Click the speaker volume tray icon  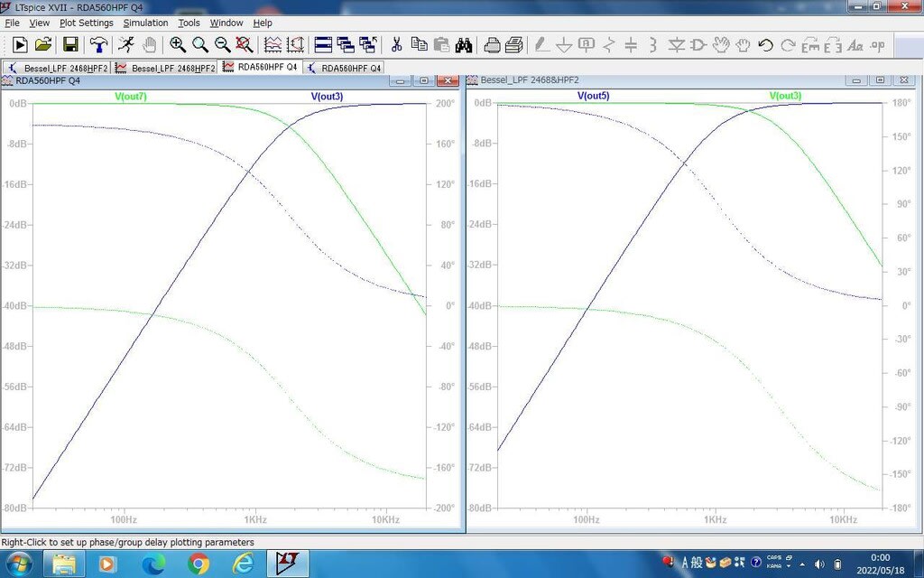819,564
